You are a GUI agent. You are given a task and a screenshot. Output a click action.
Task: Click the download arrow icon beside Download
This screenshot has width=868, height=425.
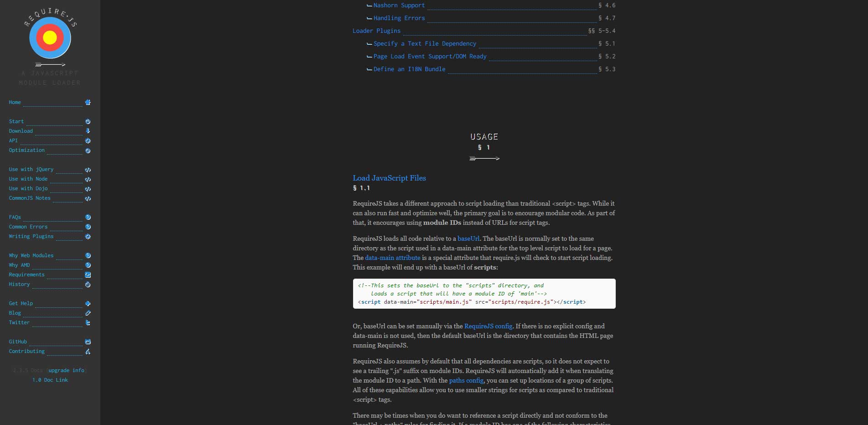coord(88,131)
